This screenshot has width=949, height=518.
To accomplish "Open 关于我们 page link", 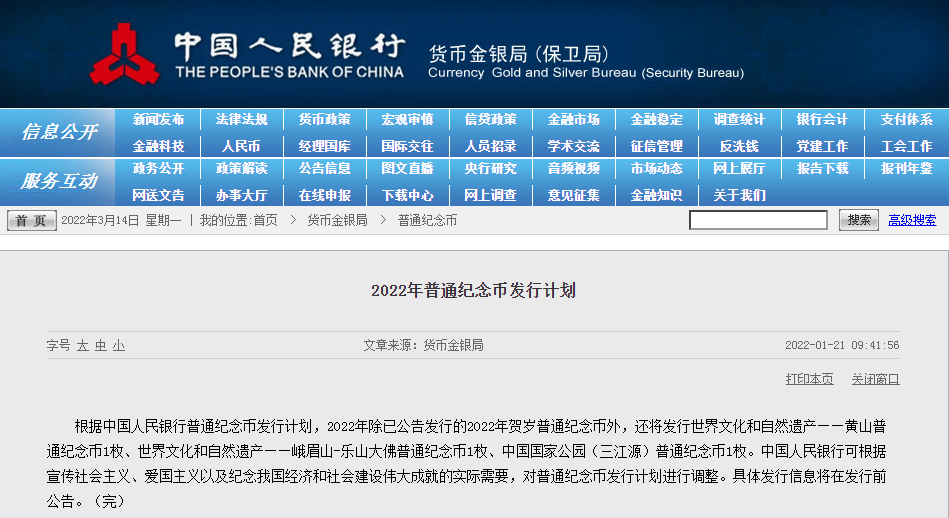I will tap(739, 195).
